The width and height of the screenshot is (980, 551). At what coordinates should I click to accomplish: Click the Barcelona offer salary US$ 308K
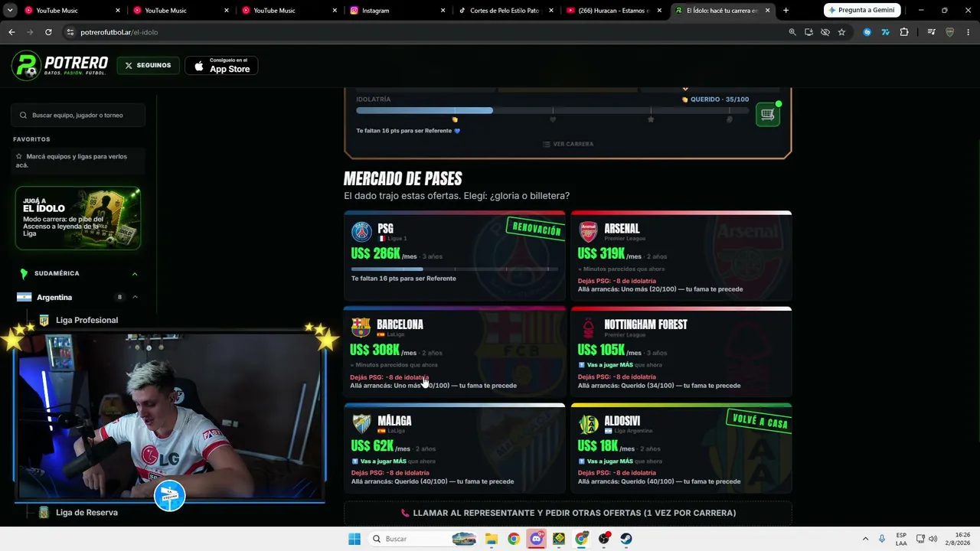pos(374,350)
